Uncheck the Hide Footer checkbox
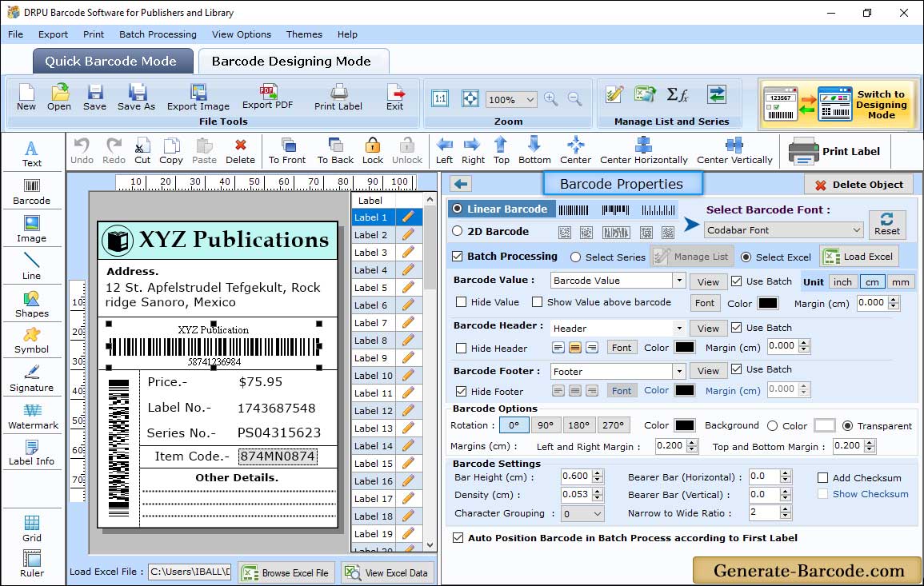Screen dimensions: 924x586 462,392
